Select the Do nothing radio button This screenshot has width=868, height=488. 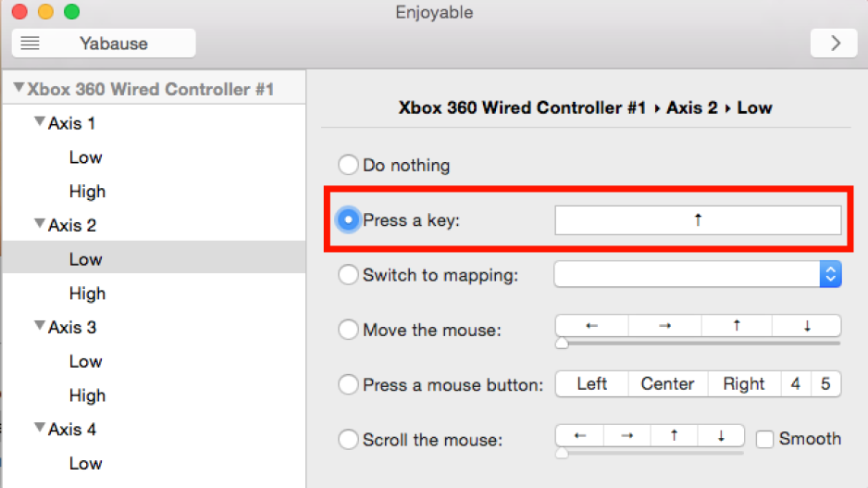point(348,165)
